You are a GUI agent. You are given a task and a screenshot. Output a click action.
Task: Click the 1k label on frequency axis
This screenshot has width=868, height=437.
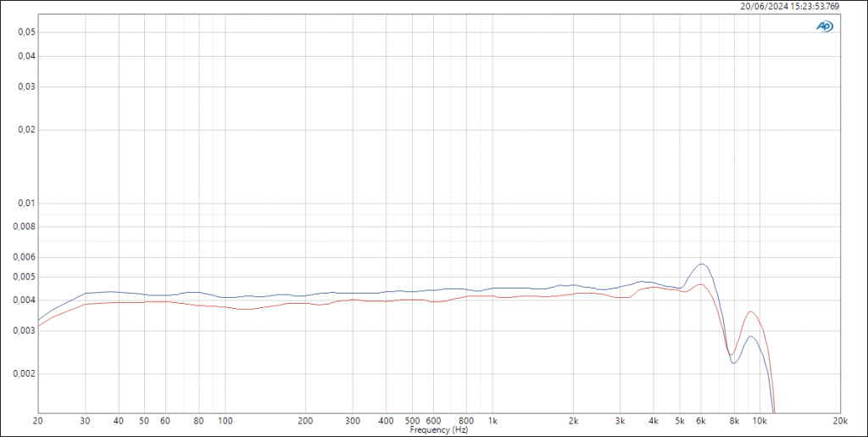(x=493, y=421)
